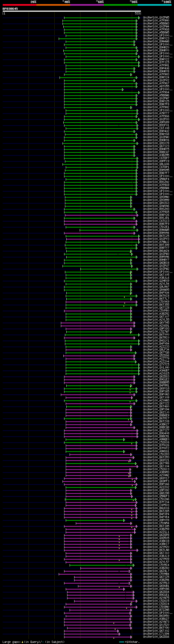Image resolution: width=174 pixels, height=644 pixels.
Task: Click the orange ~40% identity legend segment
Action: pyautogui.click(x=53, y=5)
